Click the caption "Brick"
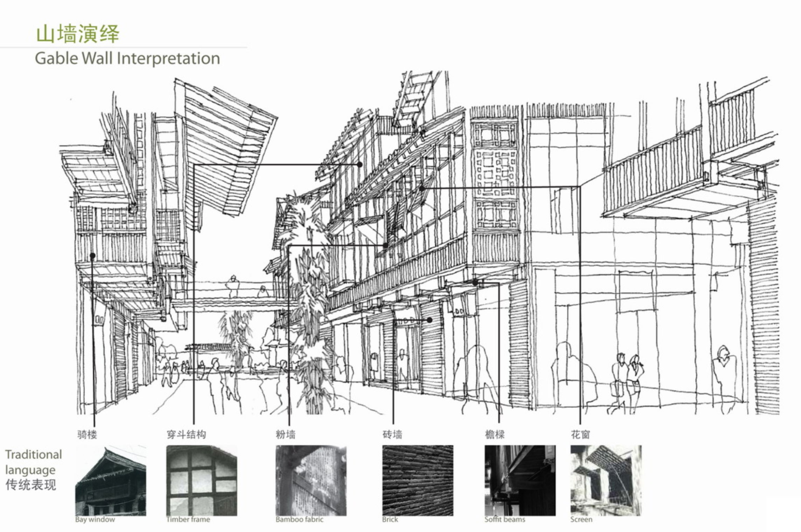801x532 pixels. coord(390,520)
